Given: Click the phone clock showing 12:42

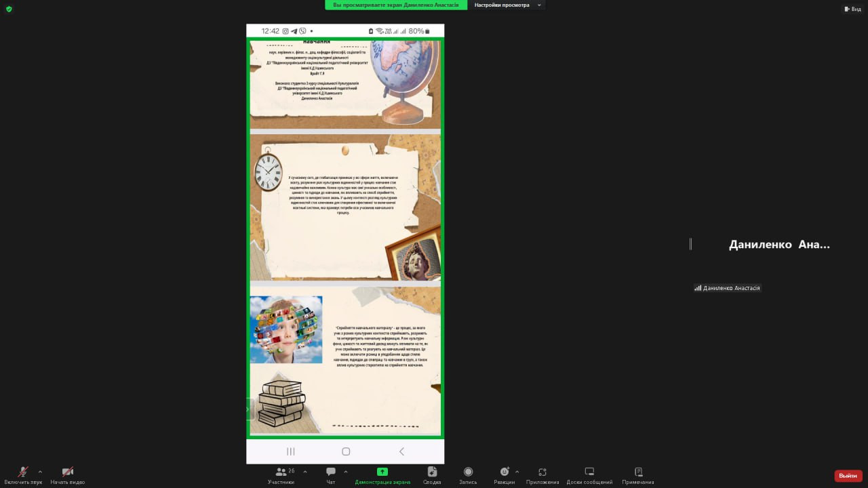Looking at the screenshot, I should pyautogui.click(x=271, y=31).
